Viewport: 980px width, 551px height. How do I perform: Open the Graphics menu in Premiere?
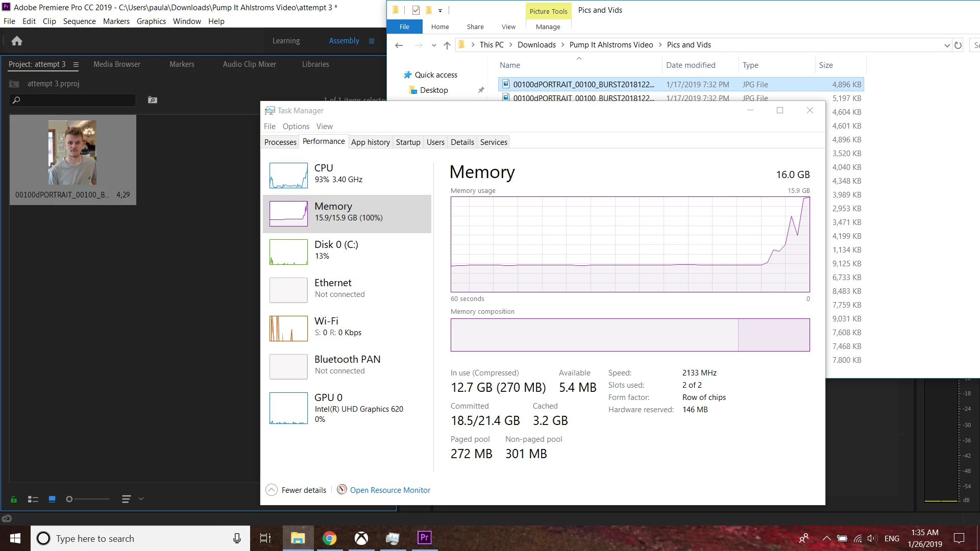click(151, 21)
